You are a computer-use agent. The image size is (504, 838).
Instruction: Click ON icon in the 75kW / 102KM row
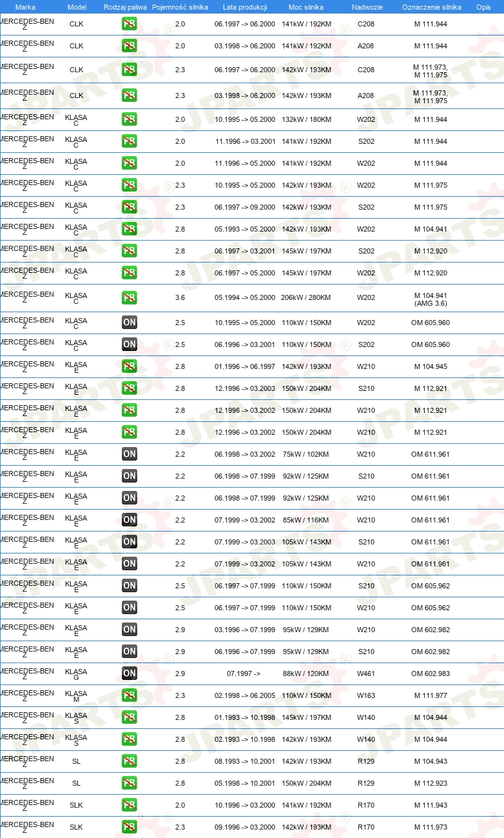(x=129, y=454)
